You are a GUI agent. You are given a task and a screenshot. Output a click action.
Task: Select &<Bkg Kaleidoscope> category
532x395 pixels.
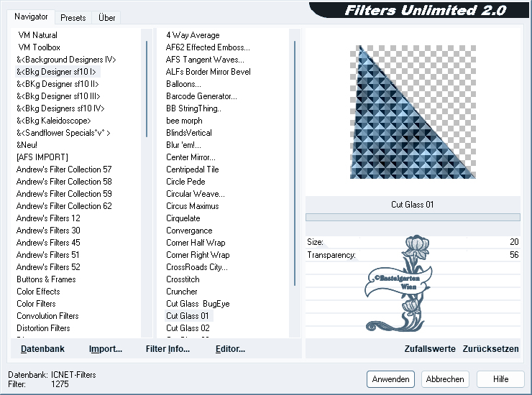pyautogui.click(x=54, y=121)
